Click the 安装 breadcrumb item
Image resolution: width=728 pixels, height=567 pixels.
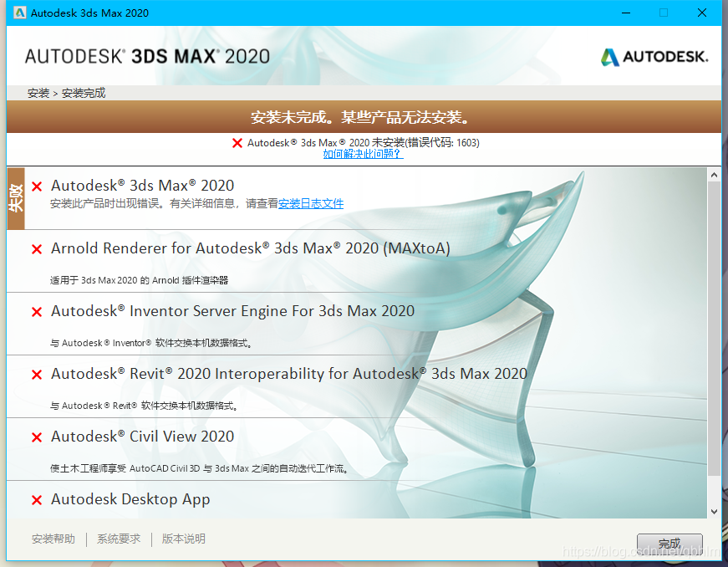coord(38,93)
